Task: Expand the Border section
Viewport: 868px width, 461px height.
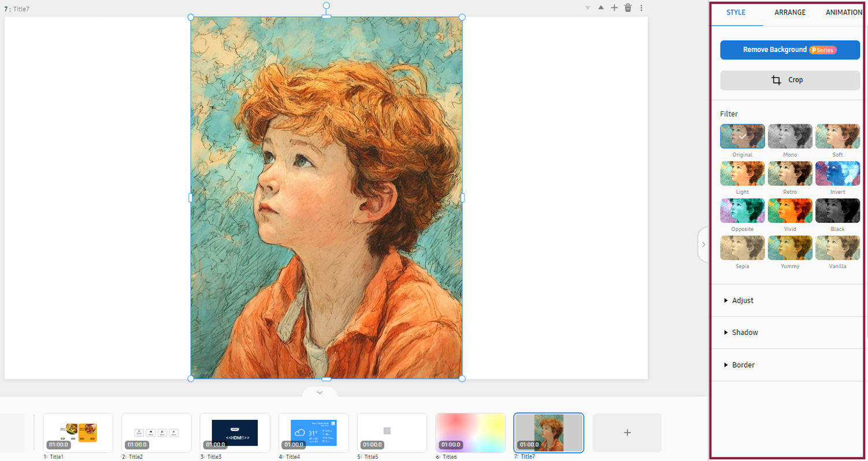Action: click(743, 365)
